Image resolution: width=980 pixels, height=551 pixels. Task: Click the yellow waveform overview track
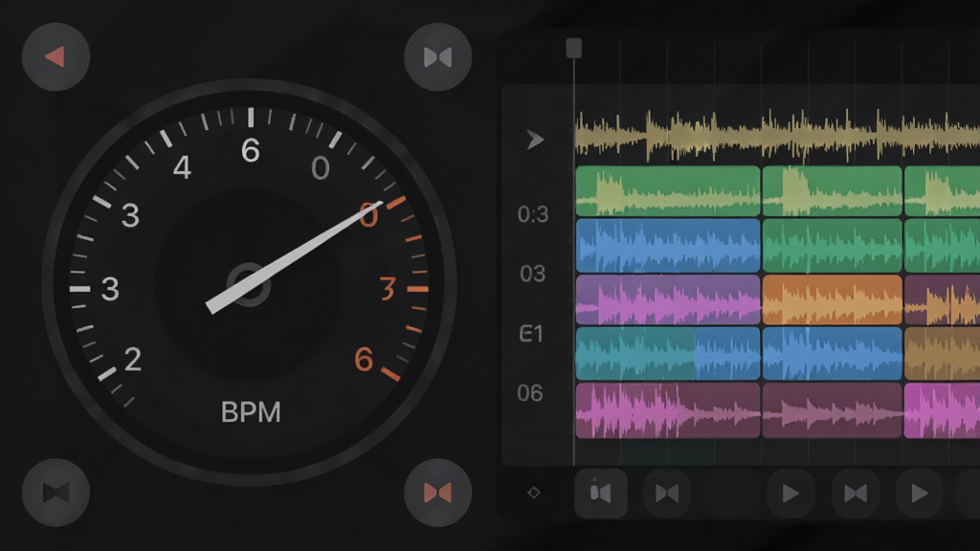coord(777,134)
